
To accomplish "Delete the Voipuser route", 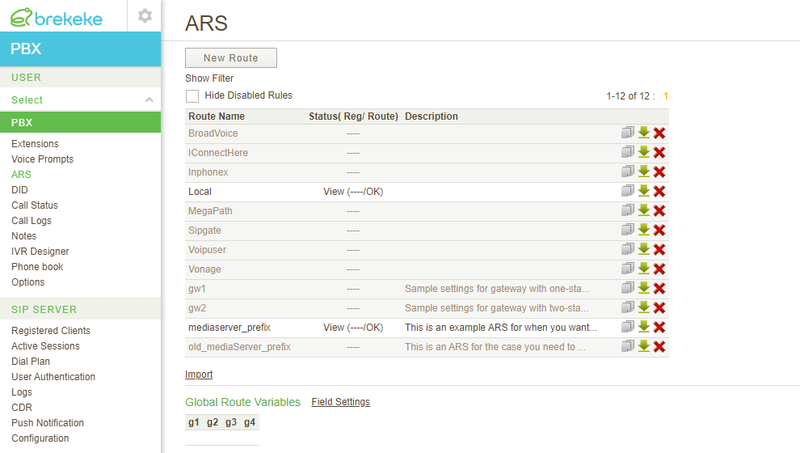I will pyautogui.click(x=659, y=249).
